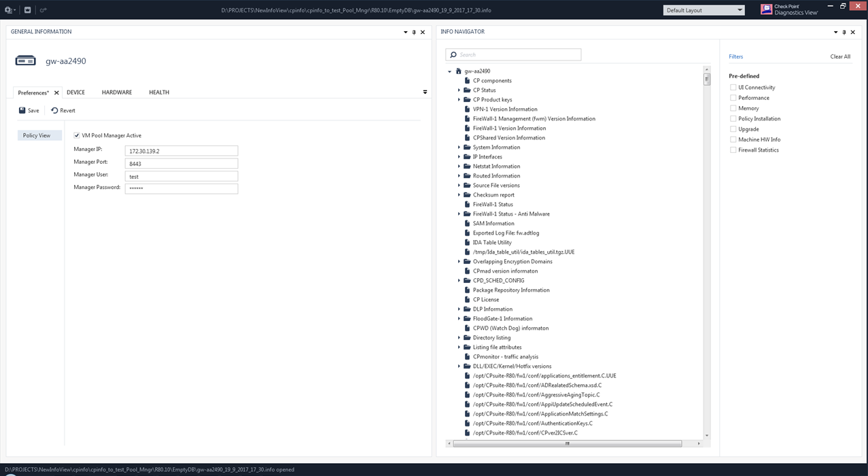This screenshot has height=476, width=868.
Task: Click the Revert button
Action: [63, 110]
